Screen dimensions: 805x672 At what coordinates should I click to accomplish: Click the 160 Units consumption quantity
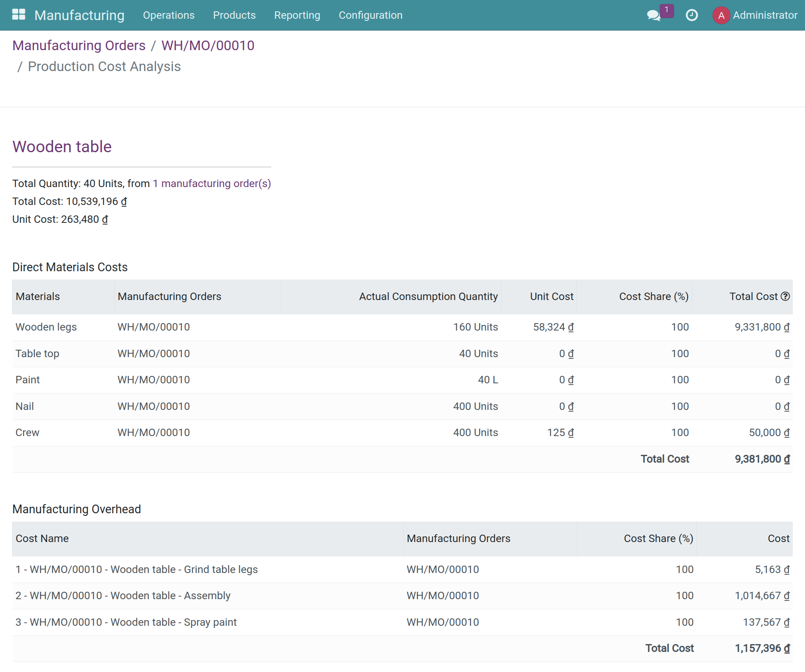point(475,327)
